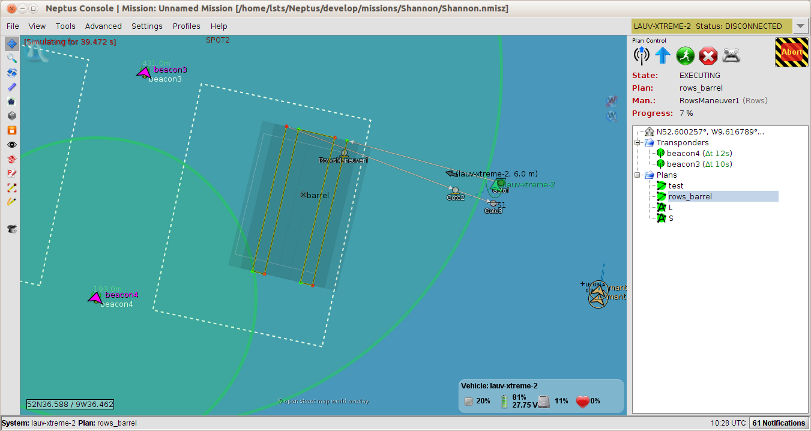Select beacon4 in the Transponders list
Image resolution: width=811 pixels, height=431 pixels.
pyautogui.click(x=684, y=153)
